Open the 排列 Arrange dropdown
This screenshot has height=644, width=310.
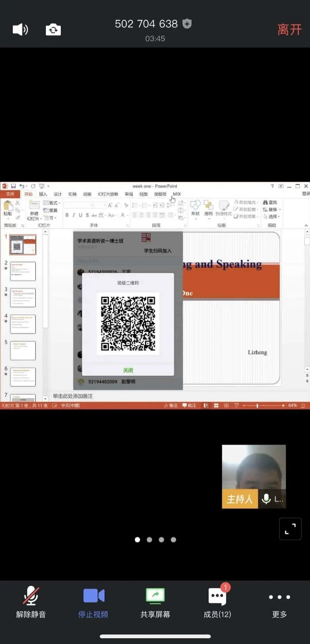point(208,208)
